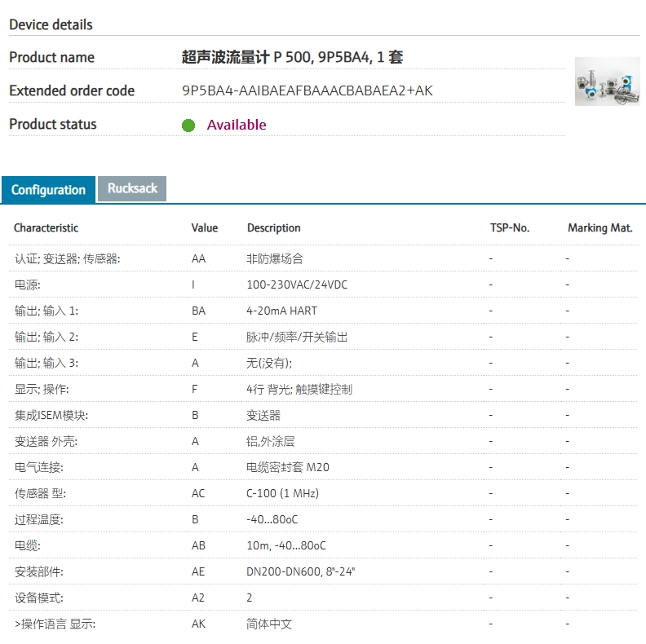Click the TSP-No. column header
Viewport: 646px width, 644px height.
pos(509,228)
